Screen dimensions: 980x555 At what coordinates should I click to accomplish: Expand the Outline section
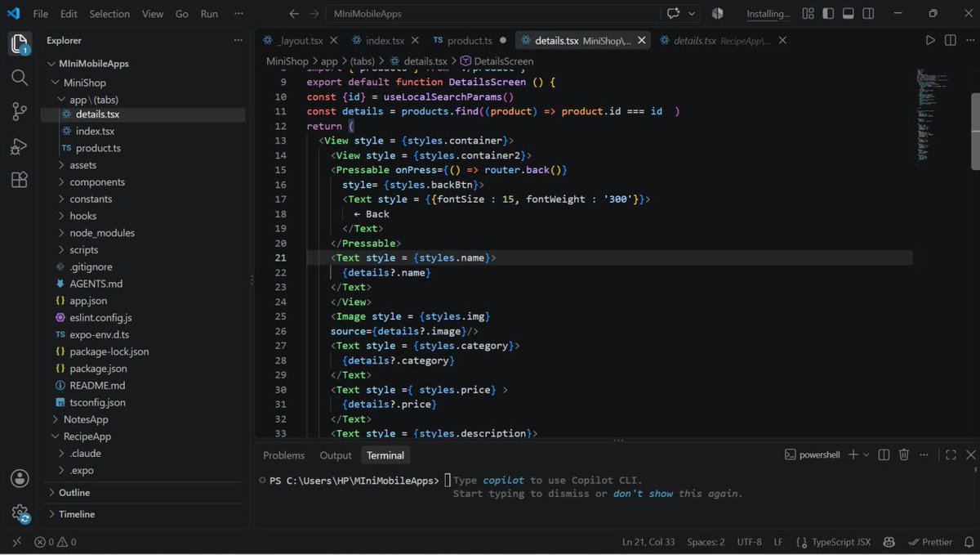tap(74, 492)
